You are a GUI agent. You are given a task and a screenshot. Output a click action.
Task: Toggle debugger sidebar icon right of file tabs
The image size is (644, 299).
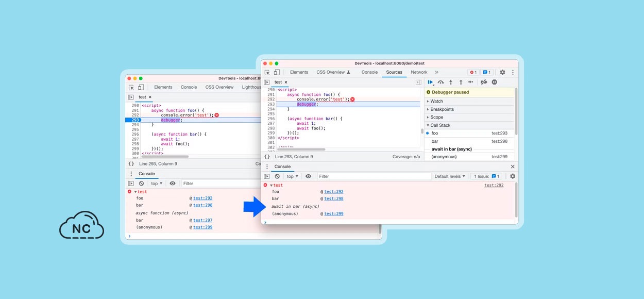click(x=418, y=82)
